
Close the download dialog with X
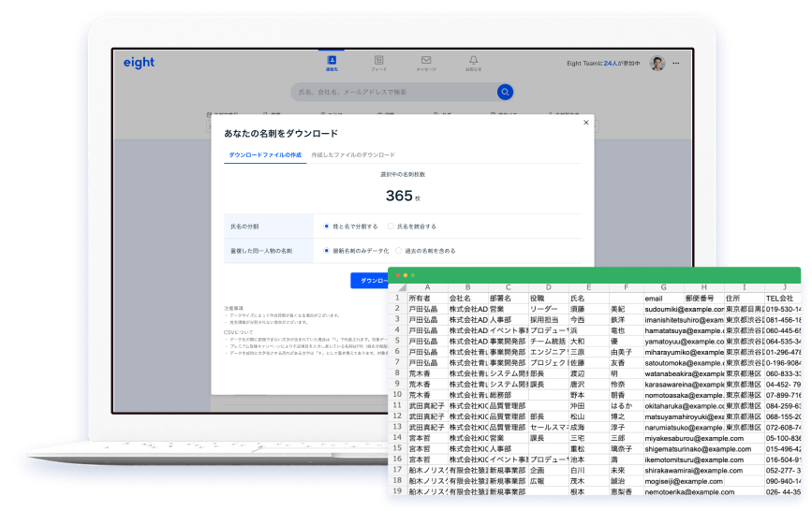click(x=586, y=122)
